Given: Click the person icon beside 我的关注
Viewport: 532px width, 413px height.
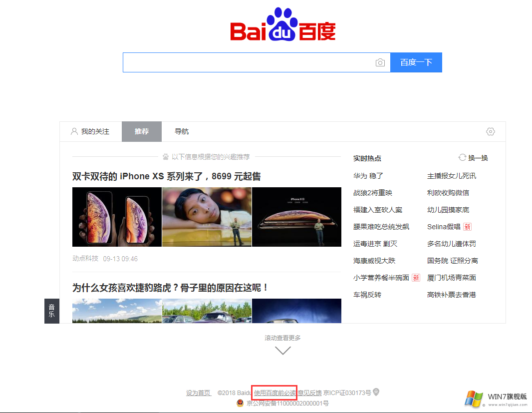Looking at the screenshot, I should (x=74, y=131).
